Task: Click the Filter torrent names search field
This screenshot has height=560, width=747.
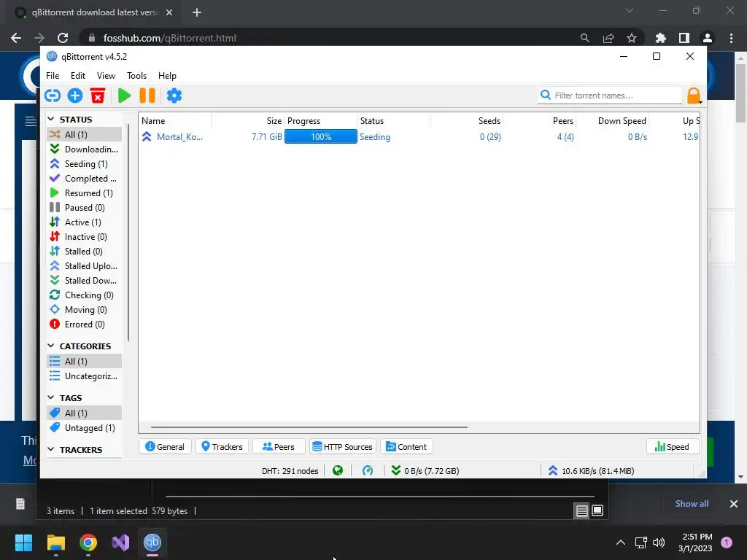Action: click(611, 96)
